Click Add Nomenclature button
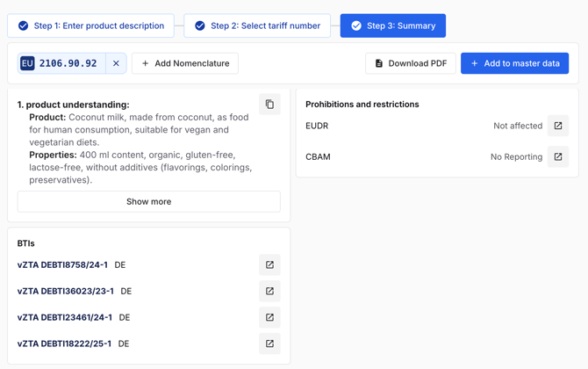This screenshot has height=369, width=588. 185,63
